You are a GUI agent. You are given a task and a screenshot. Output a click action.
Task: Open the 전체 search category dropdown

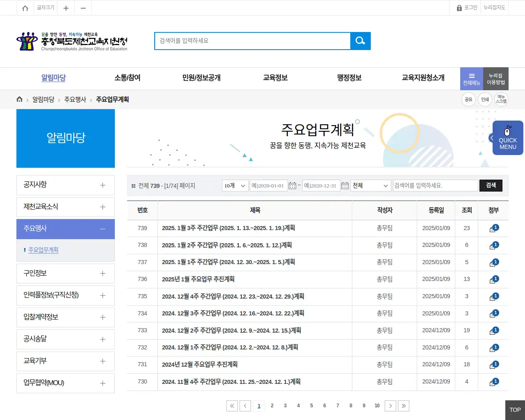pos(371,186)
